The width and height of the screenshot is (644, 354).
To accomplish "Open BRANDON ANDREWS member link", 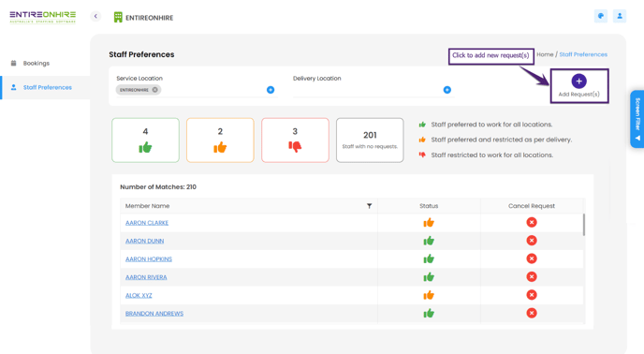I will pos(154,314).
